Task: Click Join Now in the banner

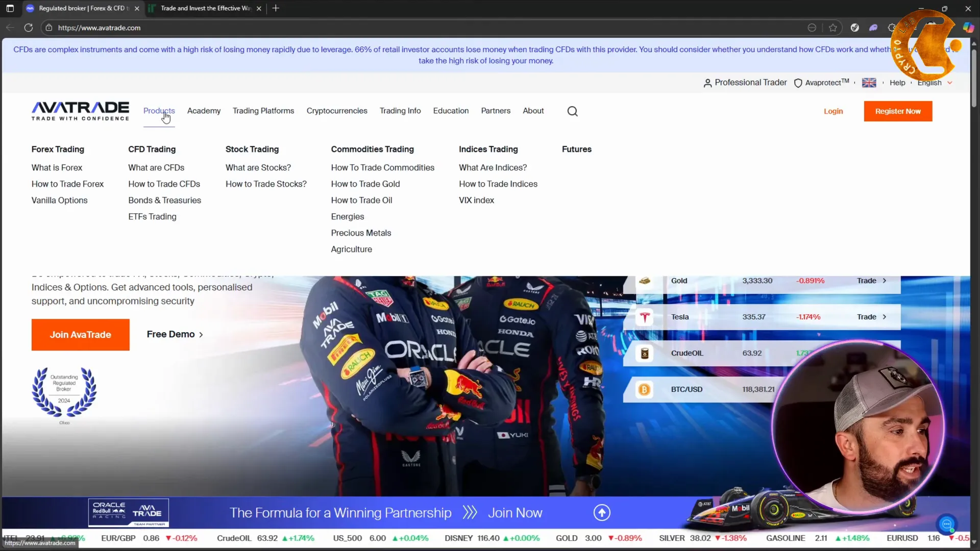Action: click(x=515, y=513)
